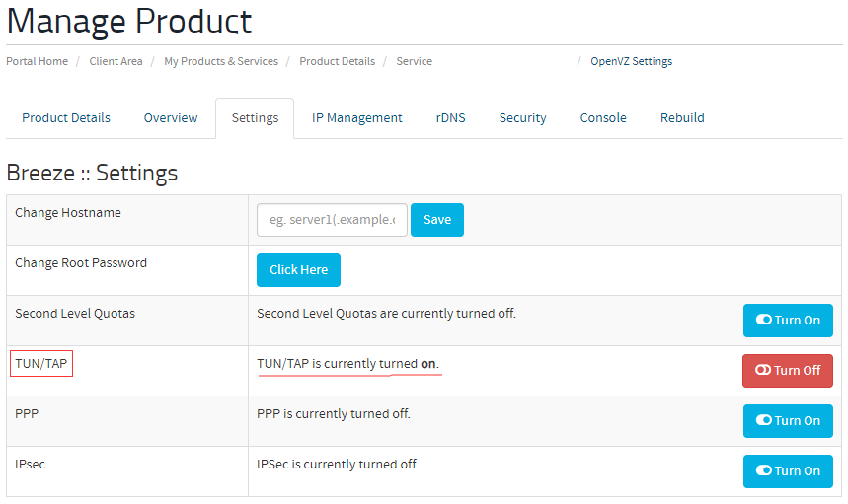Go to Portal Home breadcrumb
The width and height of the screenshot is (848, 504).
click(x=38, y=61)
